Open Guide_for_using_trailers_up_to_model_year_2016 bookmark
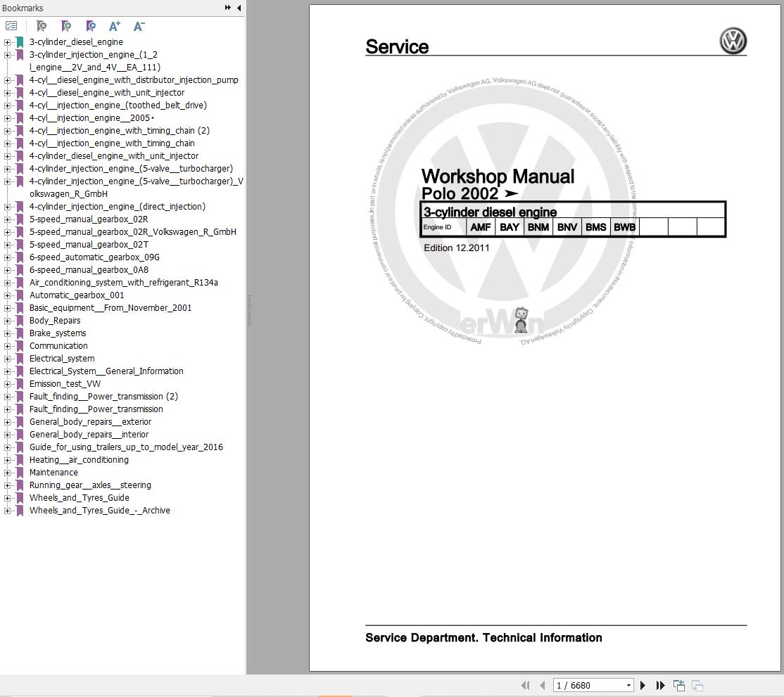Image resolution: width=784 pixels, height=697 pixels. pyautogui.click(x=126, y=447)
